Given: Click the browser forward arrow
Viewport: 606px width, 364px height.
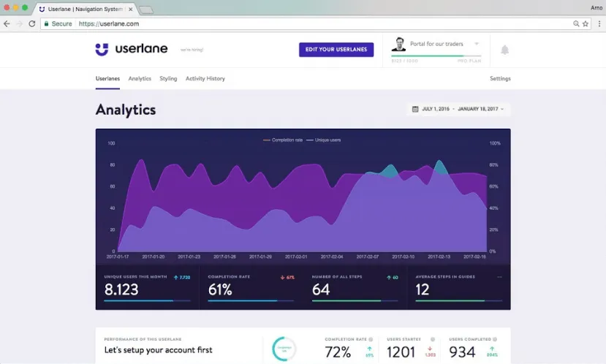Looking at the screenshot, I should [x=19, y=24].
